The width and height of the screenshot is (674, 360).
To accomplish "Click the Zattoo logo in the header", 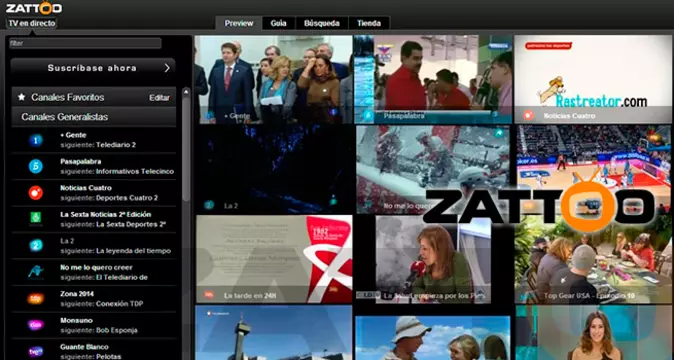I will (34, 8).
